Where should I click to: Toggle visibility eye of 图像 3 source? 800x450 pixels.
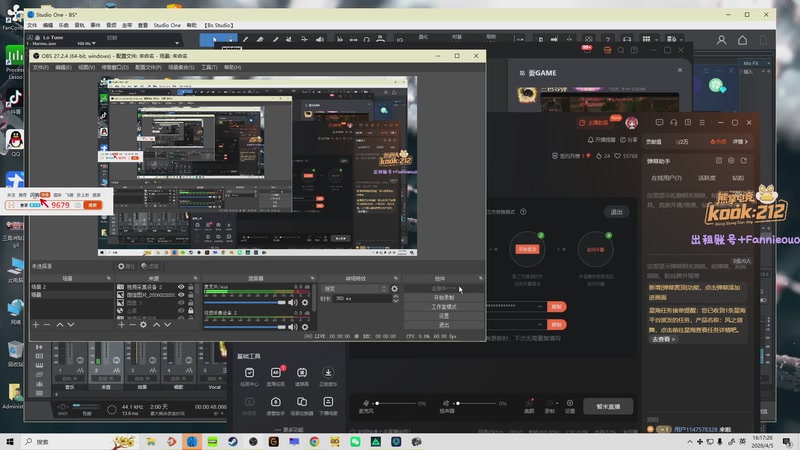(x=181, y=303)
